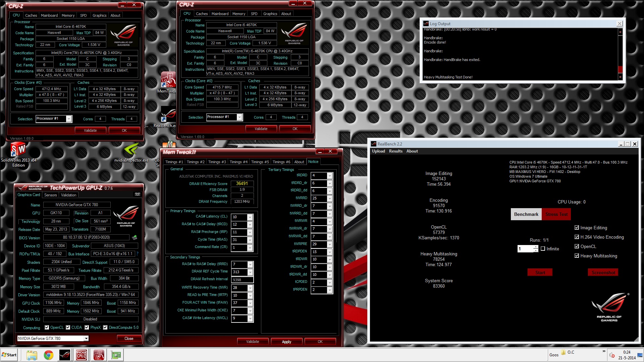This screenshot has height=362, width=644.
Task: Open the Results menu in RealBench
Action: click(395, 151)
